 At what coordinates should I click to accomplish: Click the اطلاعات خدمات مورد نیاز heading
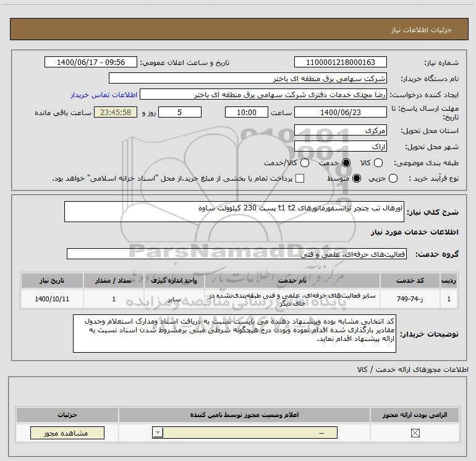[414, 232]
